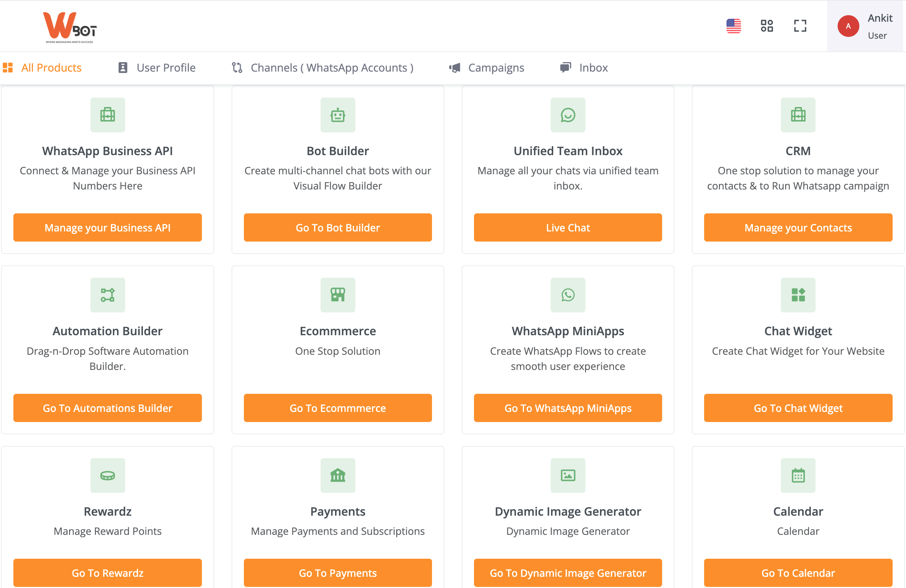Click the Live Chat button
Viewport: 906px width, 588px height.
click(x=568, y=227)
